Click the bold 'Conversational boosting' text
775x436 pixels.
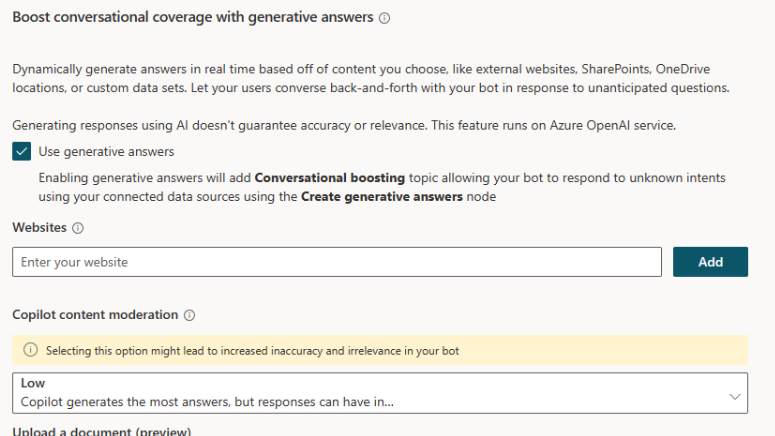[330, 178]
